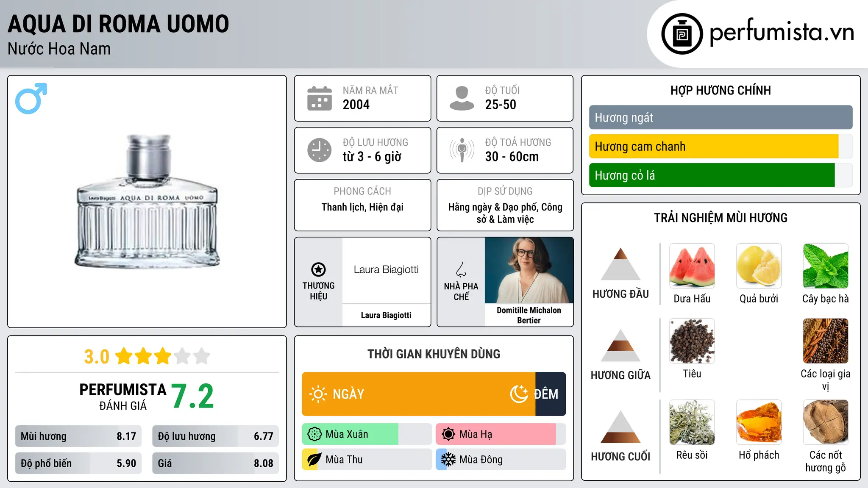Image resolution: width=868 pixels, height=488 pixels.
Task: Click the top notes pyramid icon
Action: pyautogui.click(x=620, y=264)
